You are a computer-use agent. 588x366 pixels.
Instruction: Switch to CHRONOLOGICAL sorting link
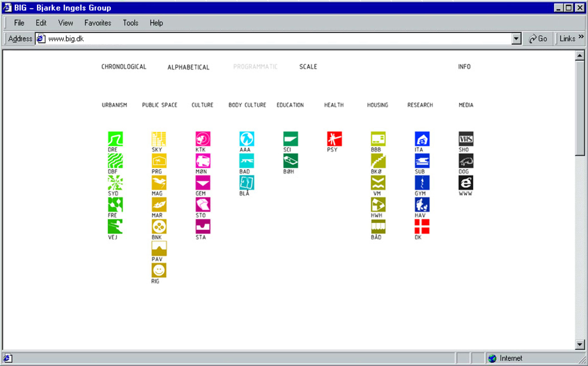pos(124,67)
